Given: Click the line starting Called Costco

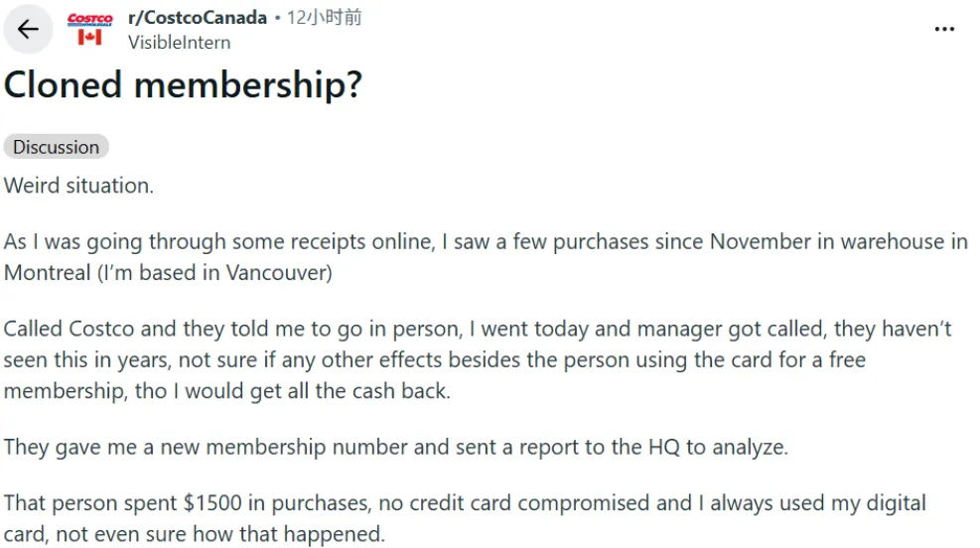Looking at the screenshot, I should (x=478, y=329).
